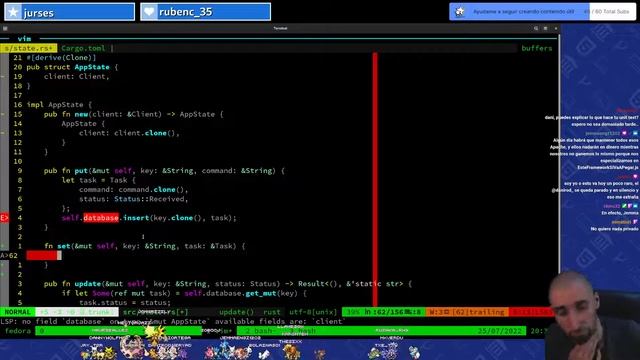This screenshot has width=640, height=360.
Task: Click the Terminal search magnifier icon
Action: coord(536,29)
